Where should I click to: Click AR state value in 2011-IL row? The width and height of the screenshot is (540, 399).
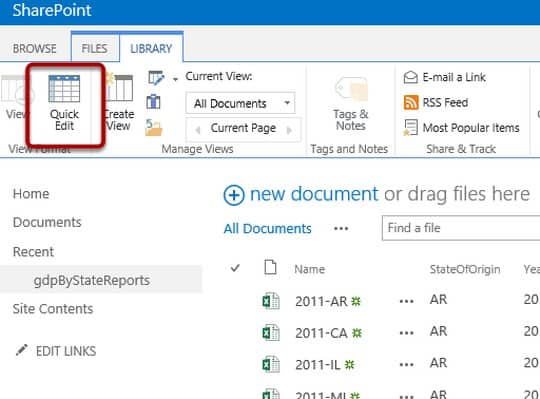coord(438,363)
